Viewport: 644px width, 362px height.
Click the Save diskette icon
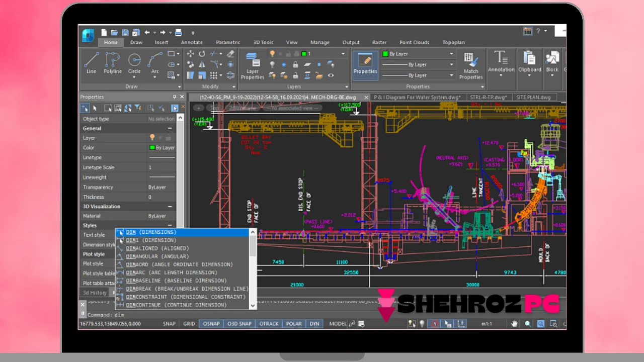click(x=125, y=32)
